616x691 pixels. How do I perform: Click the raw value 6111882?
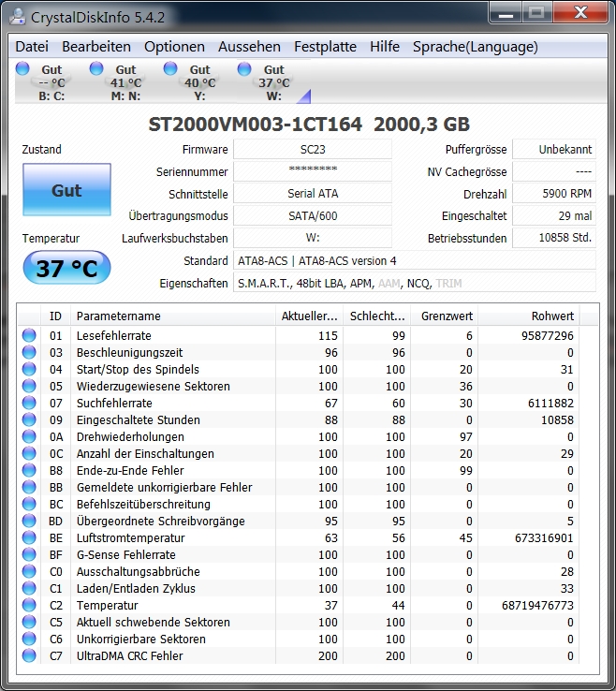550,404
